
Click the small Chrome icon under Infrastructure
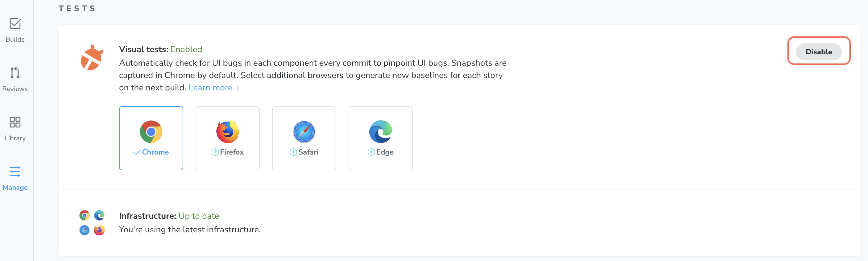point(84,215)
